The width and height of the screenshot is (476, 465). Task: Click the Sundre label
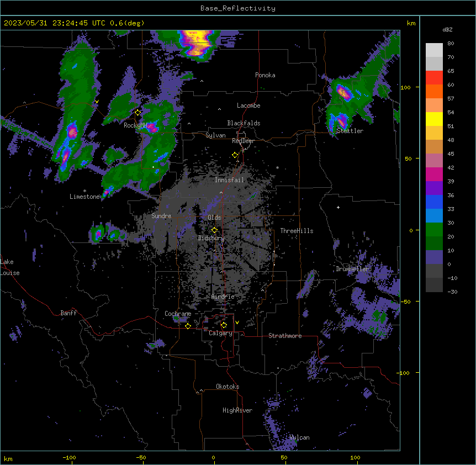(x=161, y=216)
